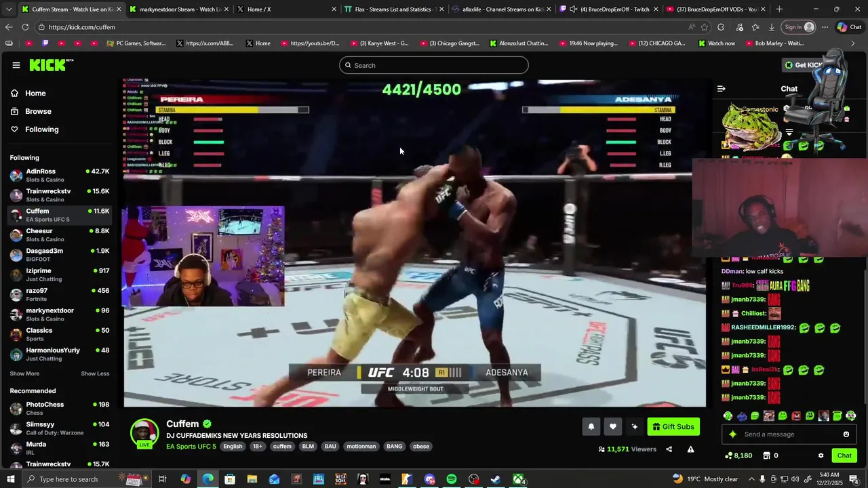Open the Bob Marley bookmark
The height and width of the screenshot is (488, 868).
[x=775, y=43]
